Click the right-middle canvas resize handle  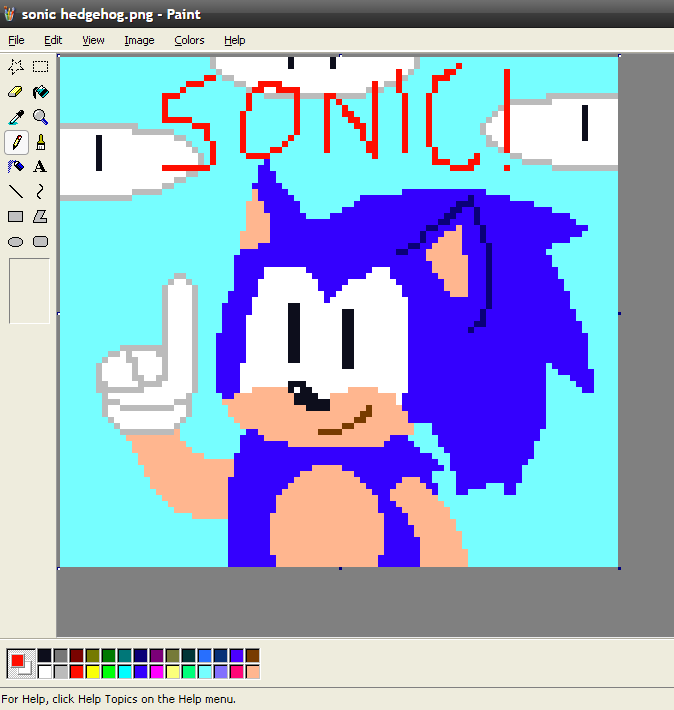[619, 313]
